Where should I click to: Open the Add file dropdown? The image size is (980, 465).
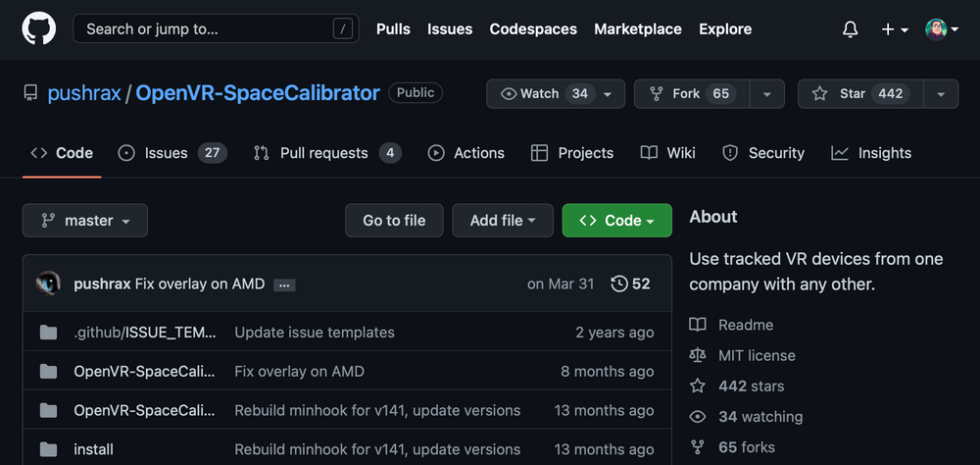(503, 221)
